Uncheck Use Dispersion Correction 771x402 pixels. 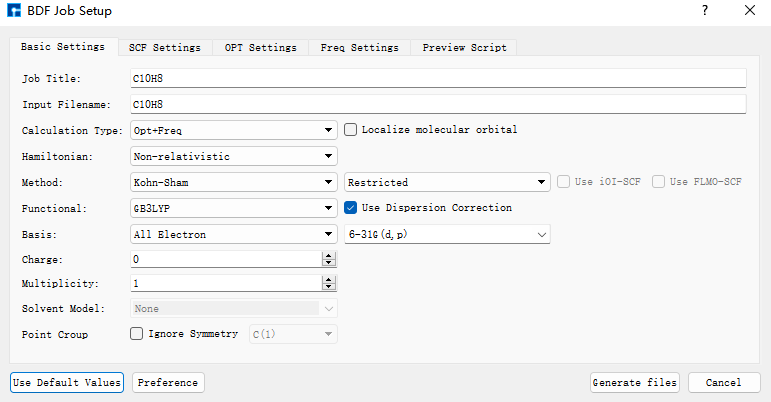point(350,208)
